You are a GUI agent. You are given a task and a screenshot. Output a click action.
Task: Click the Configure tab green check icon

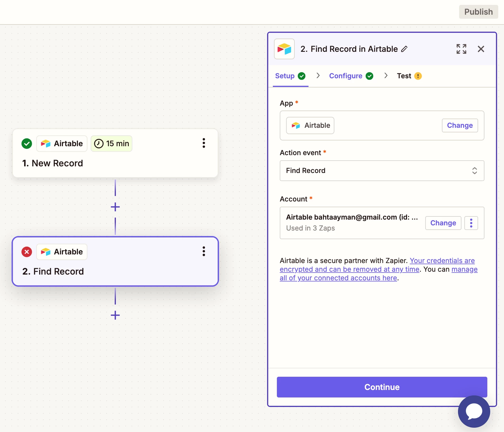369,76
